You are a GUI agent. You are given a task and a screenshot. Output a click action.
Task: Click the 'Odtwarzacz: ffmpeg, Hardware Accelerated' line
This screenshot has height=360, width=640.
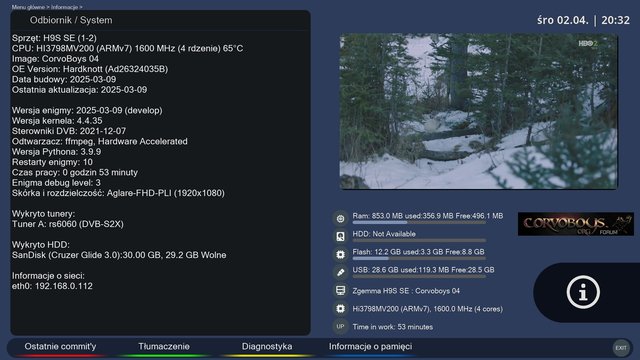tap(100, 141)
